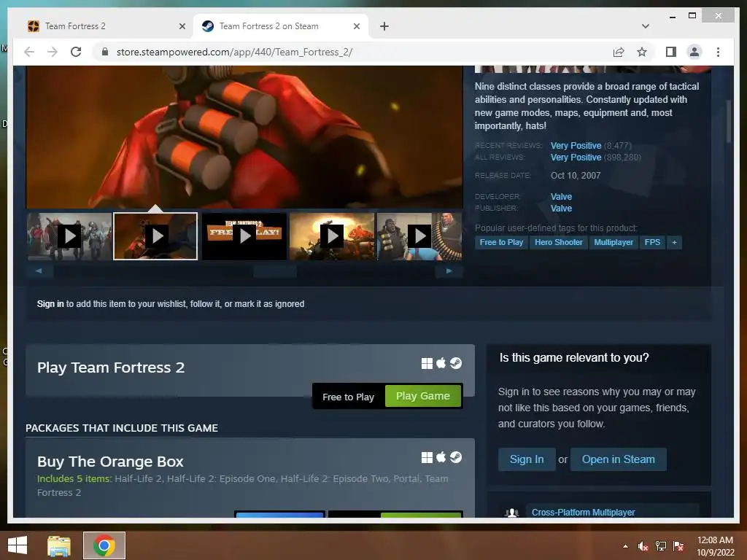Click the Open in Steam button
Image resolution: width=747 pixels, height=560 pixels.
coord(619,459)
